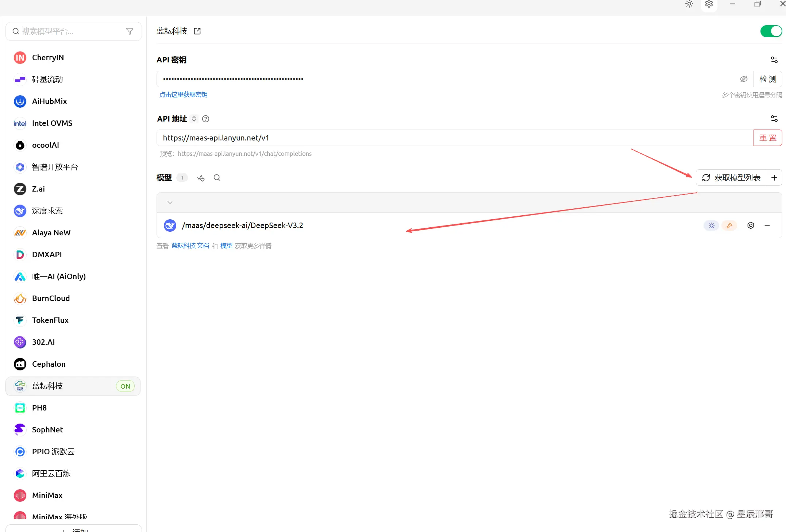
Task: Select 302.AI provider
Action: click(73, 342)
